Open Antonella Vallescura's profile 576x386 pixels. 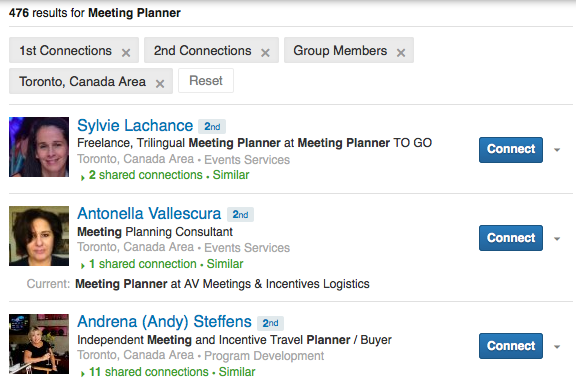(149, 213)
